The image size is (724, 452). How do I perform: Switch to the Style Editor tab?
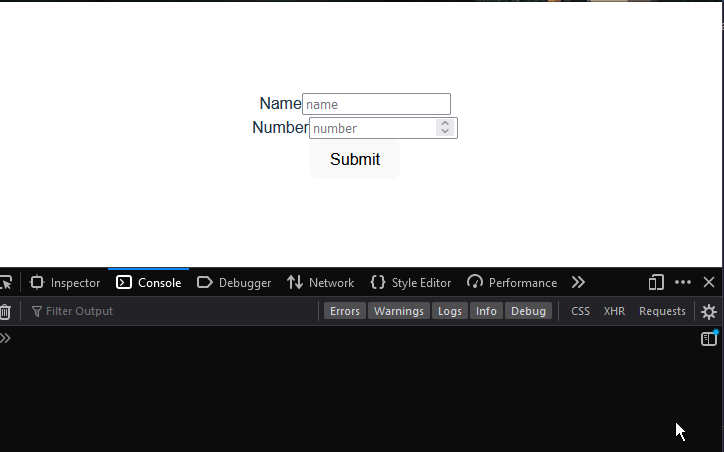pos(411,283)
